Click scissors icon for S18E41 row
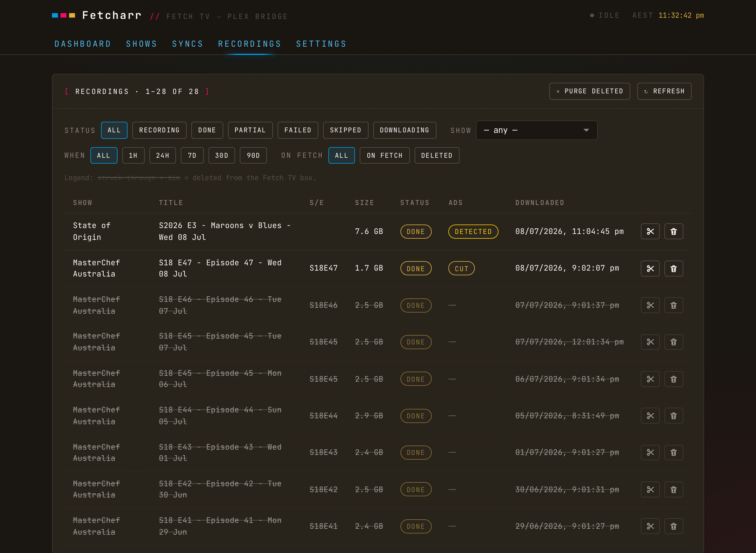Image resolution: width=756 pixels, height=553 pixels. 650,526
